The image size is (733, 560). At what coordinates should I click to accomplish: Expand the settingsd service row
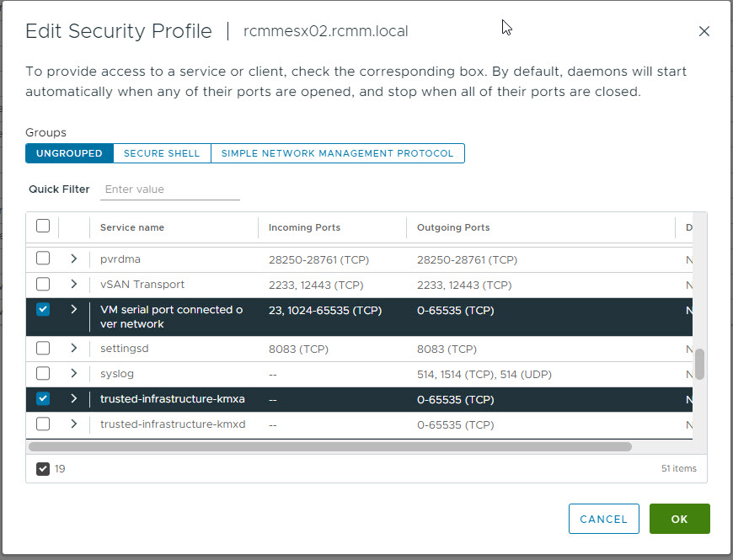click(x=73, y=348)
